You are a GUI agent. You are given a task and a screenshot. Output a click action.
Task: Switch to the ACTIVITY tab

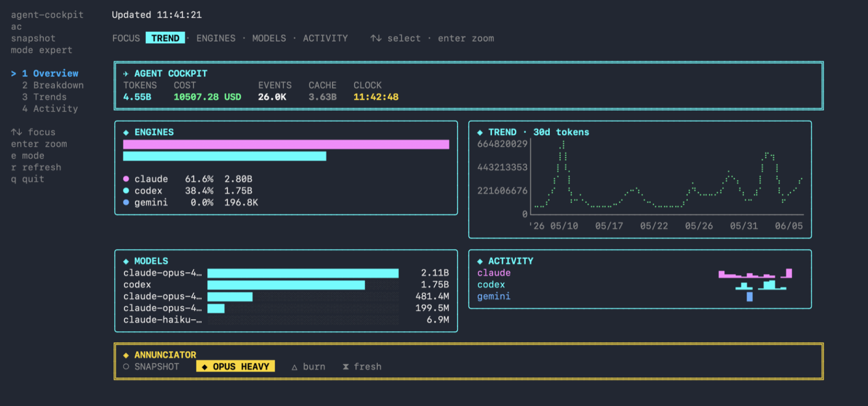325,38
